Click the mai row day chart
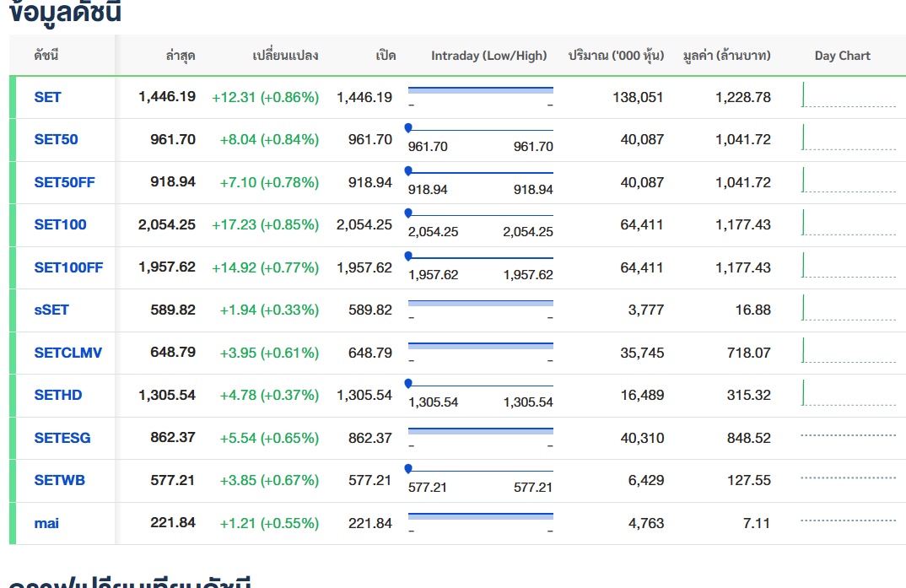This screenshot has width=906, height=588. (848, 521)
